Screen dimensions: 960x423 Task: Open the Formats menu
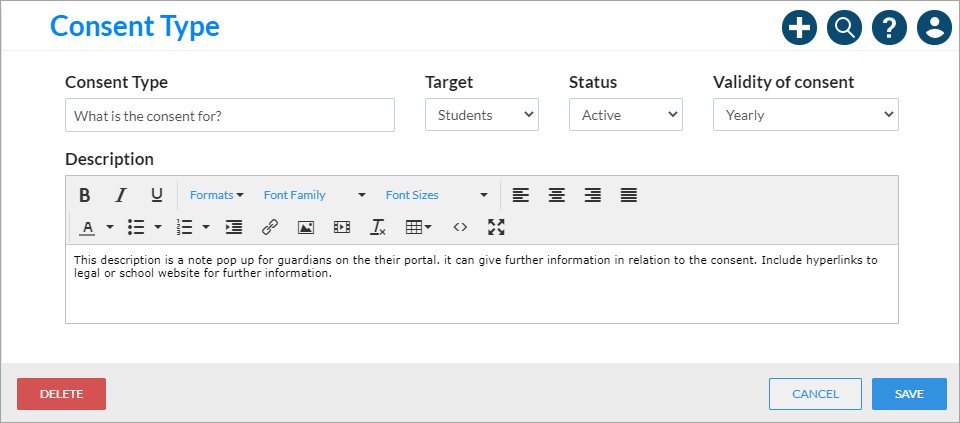[x=217, y=195]
